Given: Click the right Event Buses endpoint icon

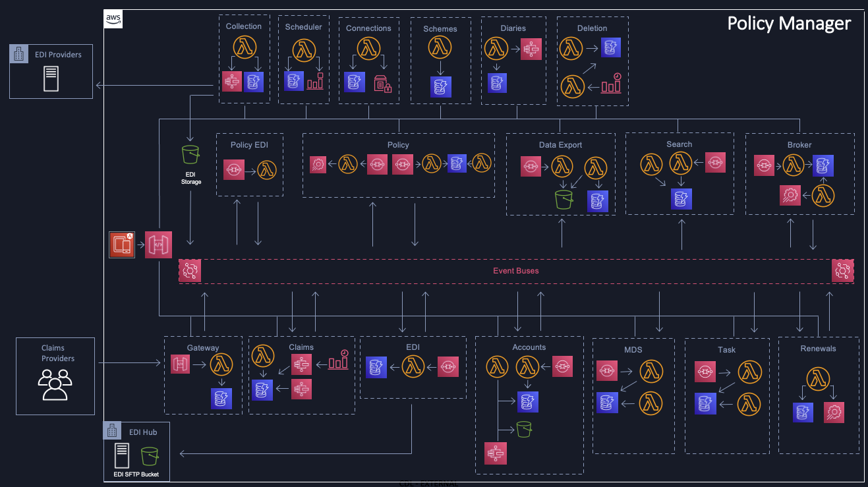Looking at the screenshot, I should point(842,271).
